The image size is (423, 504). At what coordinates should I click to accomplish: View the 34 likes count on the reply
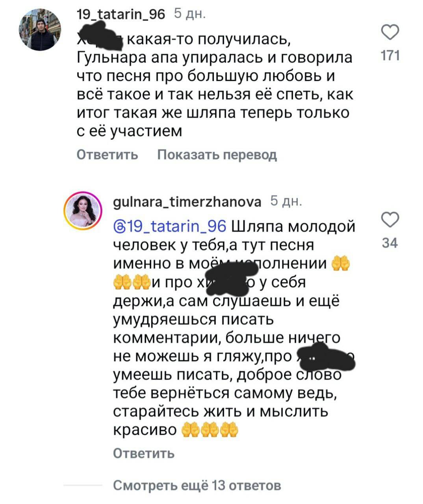(390, 243)
